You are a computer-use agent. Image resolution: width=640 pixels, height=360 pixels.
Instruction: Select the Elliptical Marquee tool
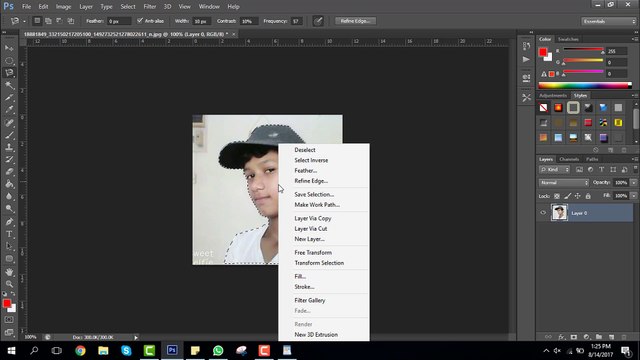[x=9, y=60]
